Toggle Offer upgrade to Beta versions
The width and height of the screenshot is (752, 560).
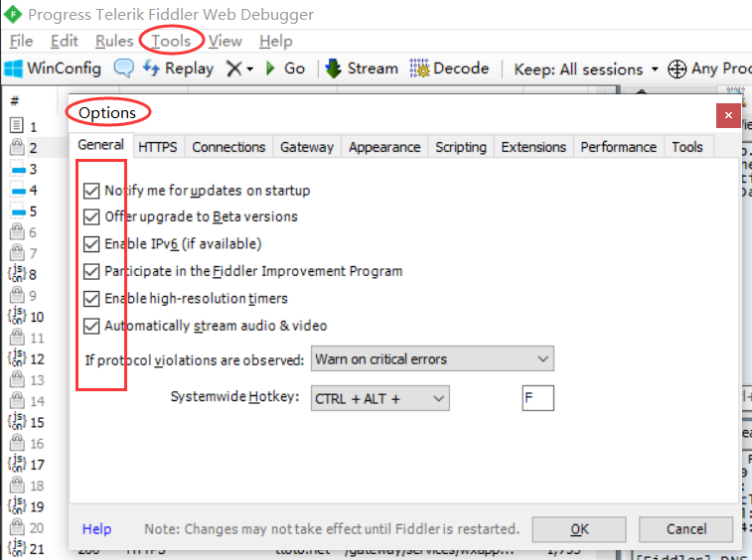91,216
